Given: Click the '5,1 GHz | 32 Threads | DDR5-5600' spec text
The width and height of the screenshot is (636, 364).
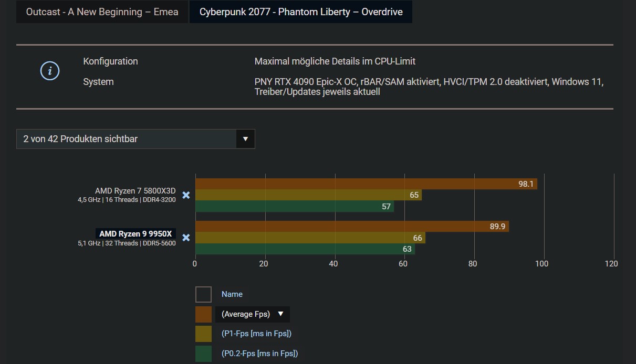Looking at the screenshot, I should 127,243.
